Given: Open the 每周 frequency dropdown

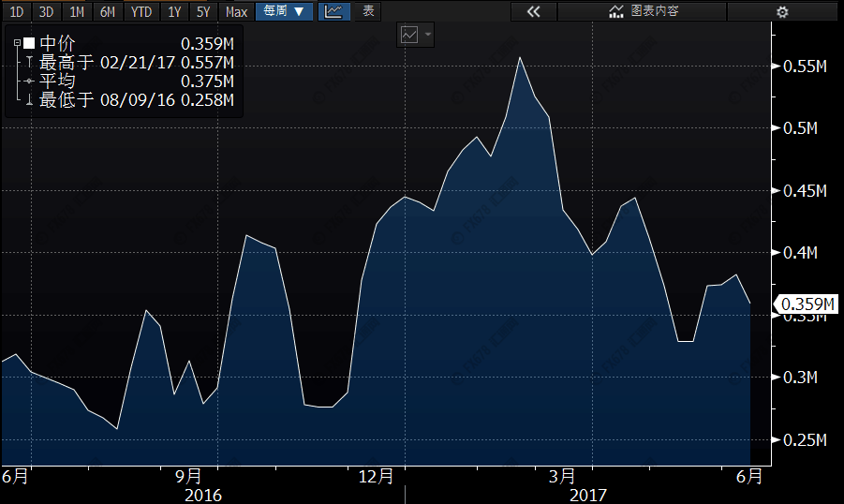Looking at the screenshot, I should pyautogui.click(x=284, y=11).
